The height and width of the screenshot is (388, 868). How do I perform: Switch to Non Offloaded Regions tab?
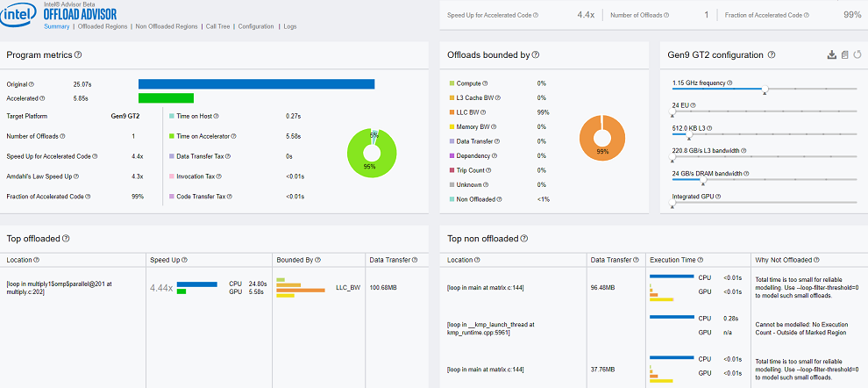pyautogui.click(x=167, y=26)
